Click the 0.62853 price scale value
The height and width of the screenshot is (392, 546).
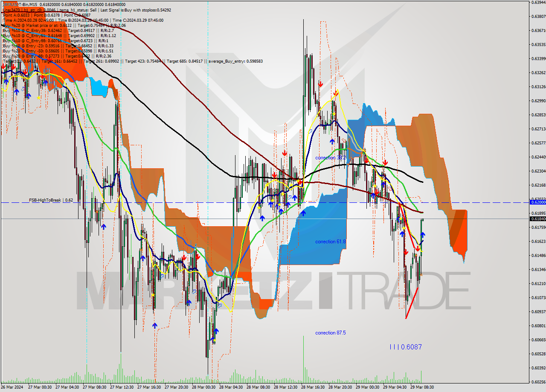[x=538, y=115]
